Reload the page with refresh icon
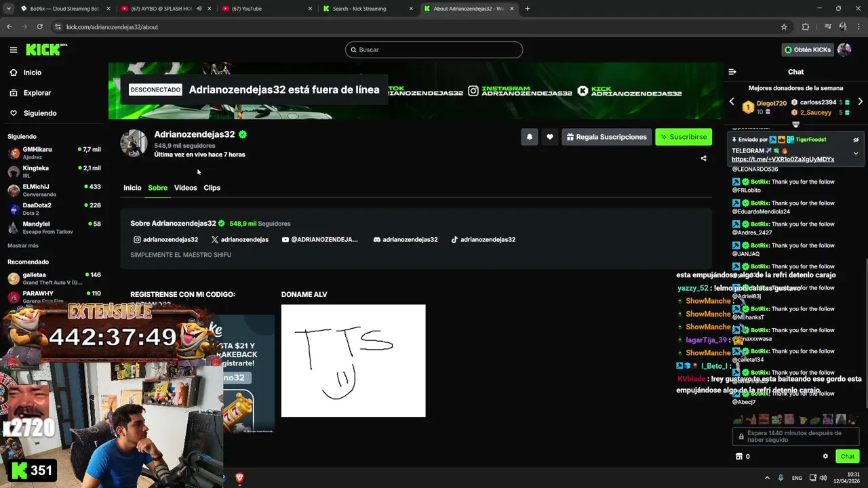868x488 pixels. [x=40, y=27]
